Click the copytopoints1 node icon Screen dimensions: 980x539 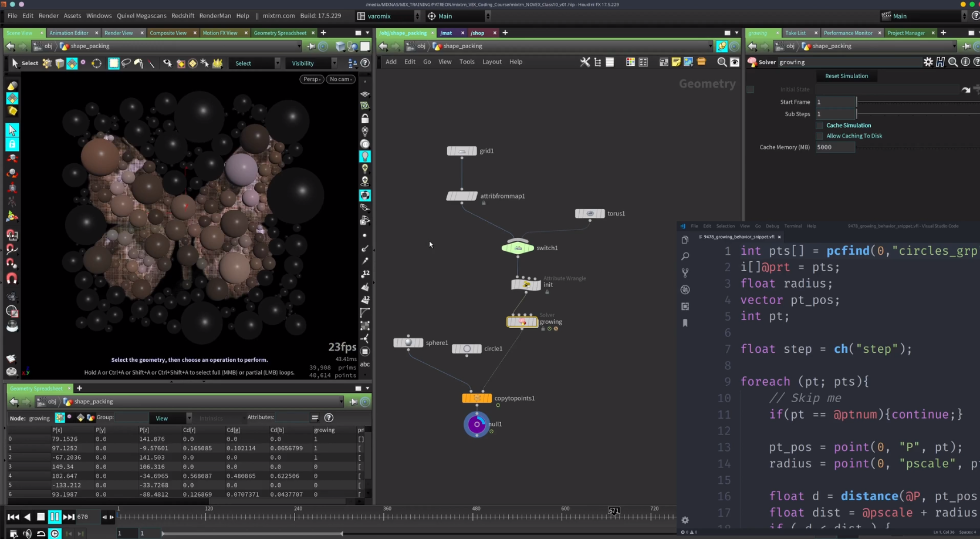(477, 399)
